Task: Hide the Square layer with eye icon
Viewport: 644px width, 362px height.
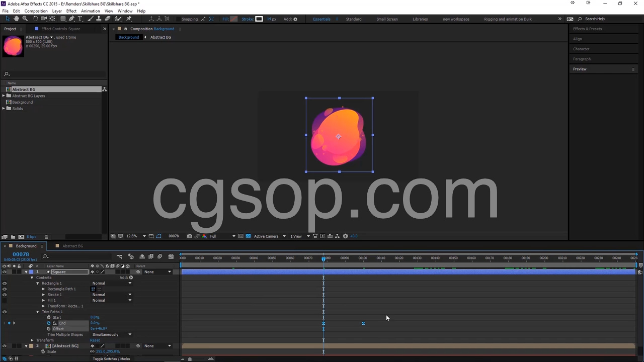Action: click(x=5, y=272)
